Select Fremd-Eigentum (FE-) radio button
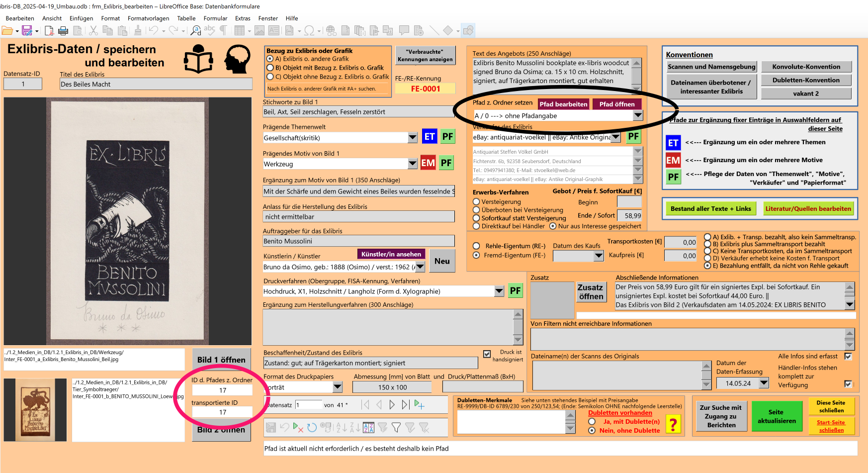 click(x=476, y=255)
